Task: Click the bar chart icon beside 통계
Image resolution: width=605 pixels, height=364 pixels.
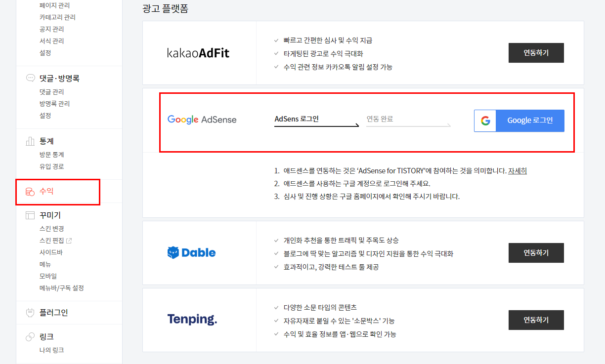Action: click(30, 141)
